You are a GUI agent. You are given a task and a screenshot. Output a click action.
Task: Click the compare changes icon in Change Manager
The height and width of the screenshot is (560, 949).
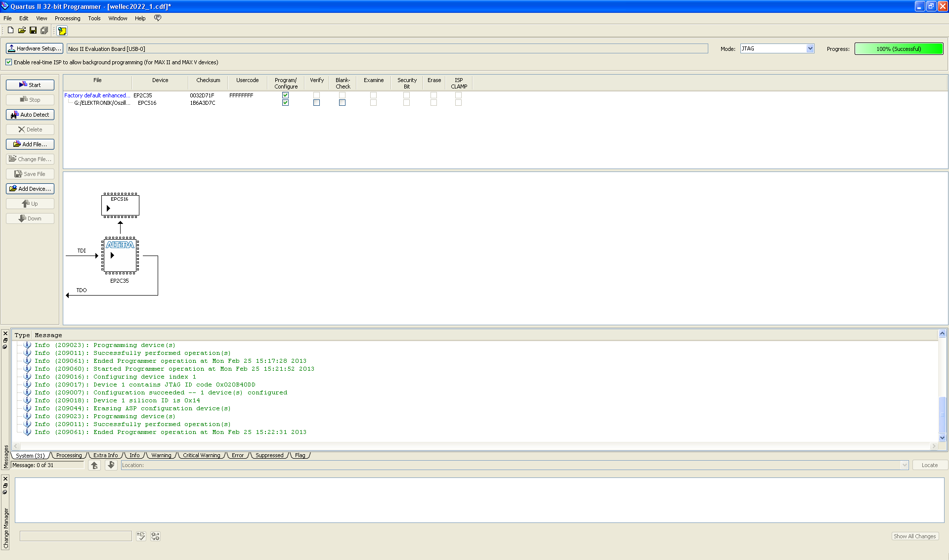pos(156,536)
